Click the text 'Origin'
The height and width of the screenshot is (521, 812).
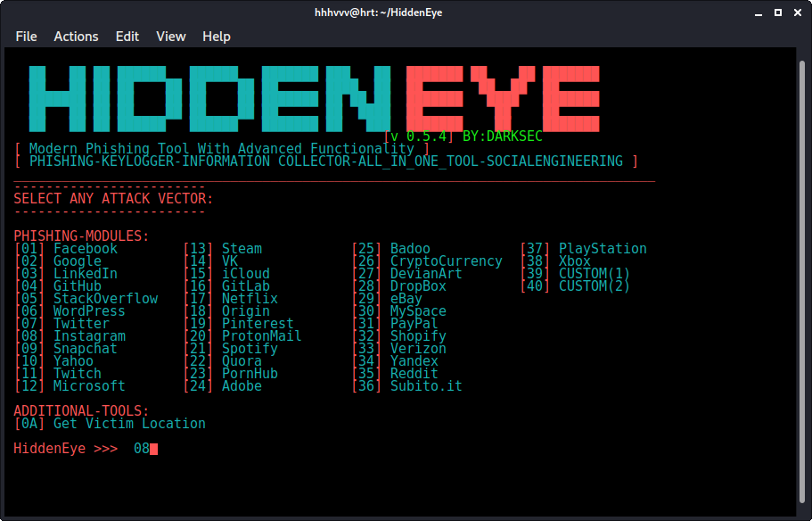[x=246, y=311]
